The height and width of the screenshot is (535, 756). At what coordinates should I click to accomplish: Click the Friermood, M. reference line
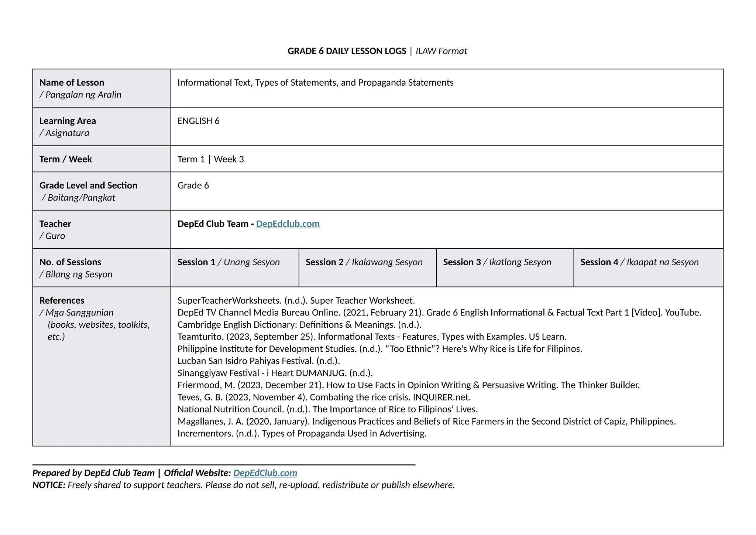pos(408,385)
